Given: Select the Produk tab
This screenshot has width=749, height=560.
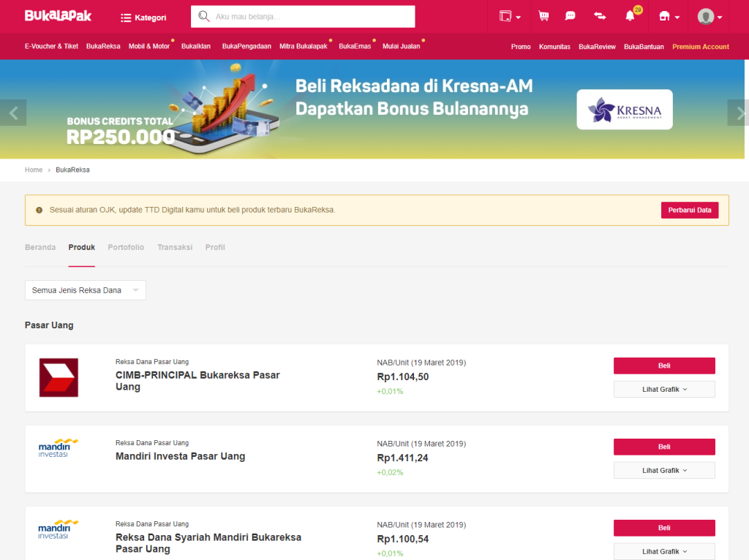Looking at the screenshot, I should point(82,247).
